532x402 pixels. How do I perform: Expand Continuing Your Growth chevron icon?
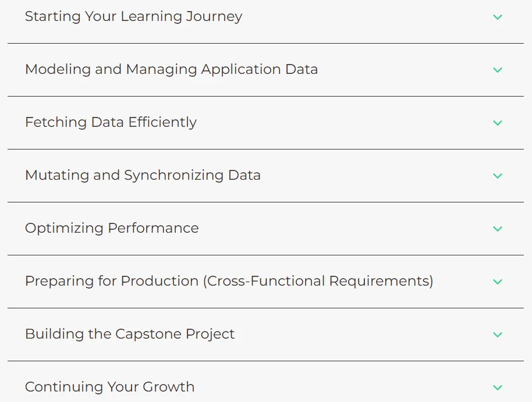pos(498,387)
